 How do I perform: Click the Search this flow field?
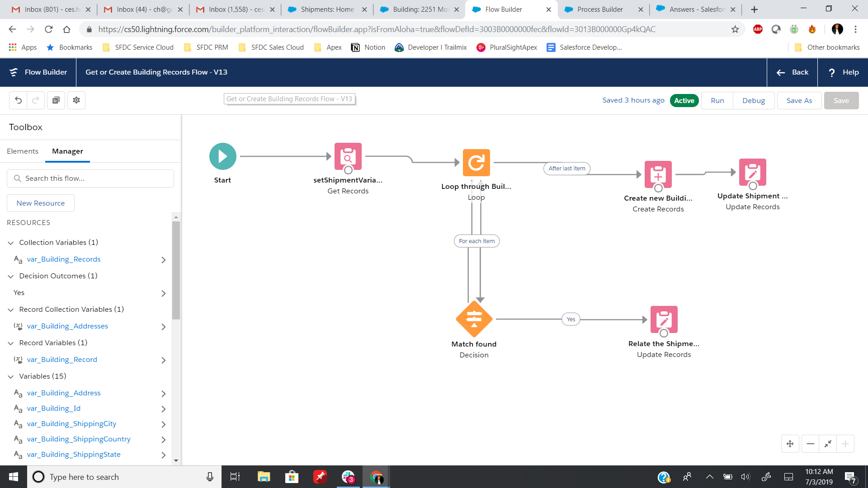[x=90, y=178]
